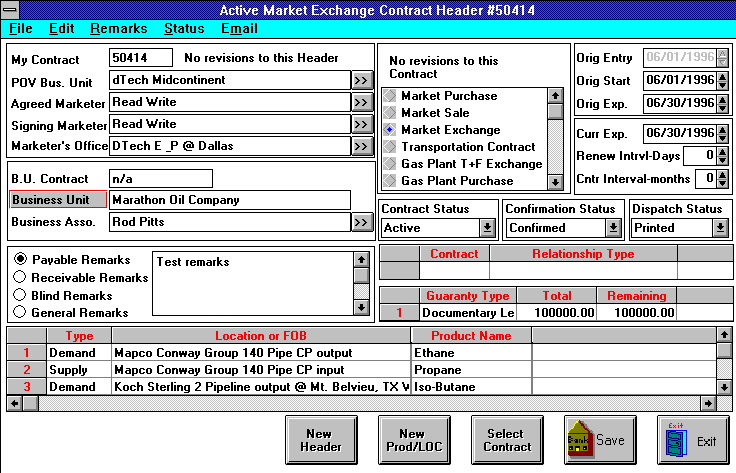The image size is (736, 473).
Task: Click the New Prod/LOC button
Action: tap(414, 440)
